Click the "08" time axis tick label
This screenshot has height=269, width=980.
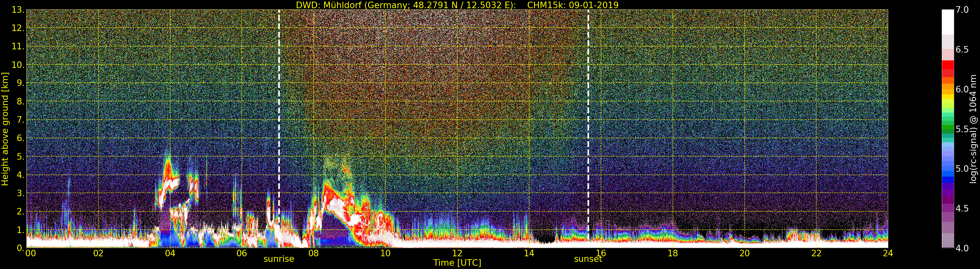pyautogui.click(x=313, y=253)
